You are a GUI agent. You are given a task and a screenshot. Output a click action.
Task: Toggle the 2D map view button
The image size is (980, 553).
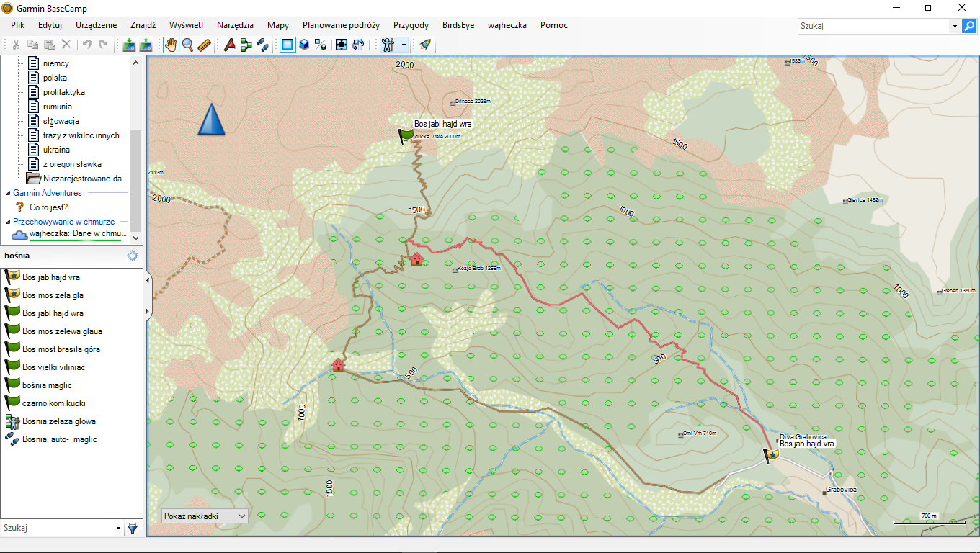pyautogui.click(x=288, y=45)
